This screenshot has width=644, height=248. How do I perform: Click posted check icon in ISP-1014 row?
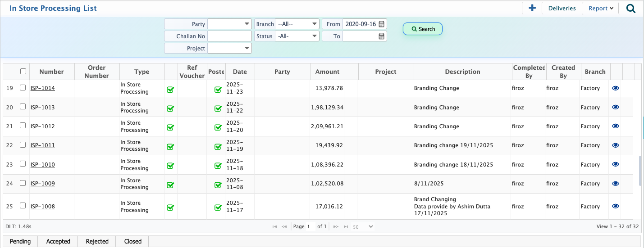218,89
